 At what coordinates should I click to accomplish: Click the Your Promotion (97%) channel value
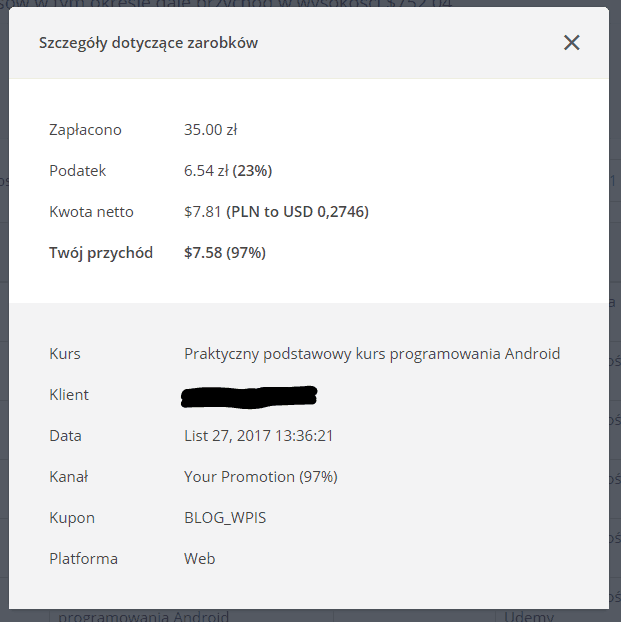261,476
